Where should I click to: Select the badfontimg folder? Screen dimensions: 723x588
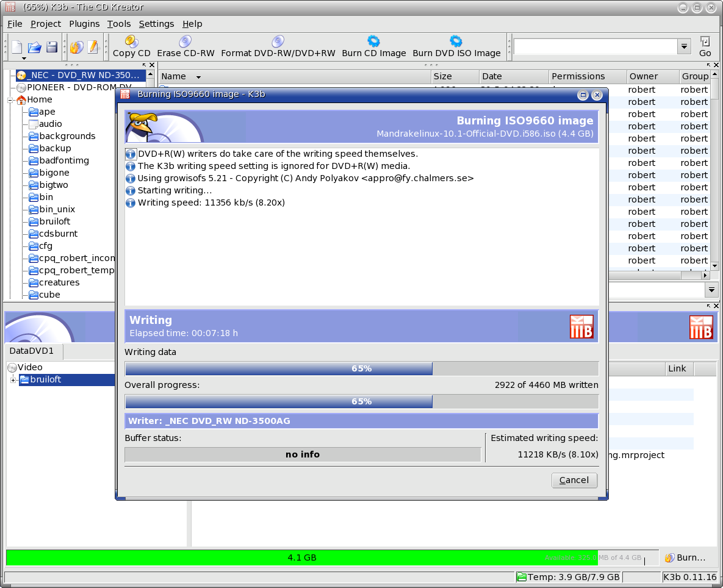(59, 160)
